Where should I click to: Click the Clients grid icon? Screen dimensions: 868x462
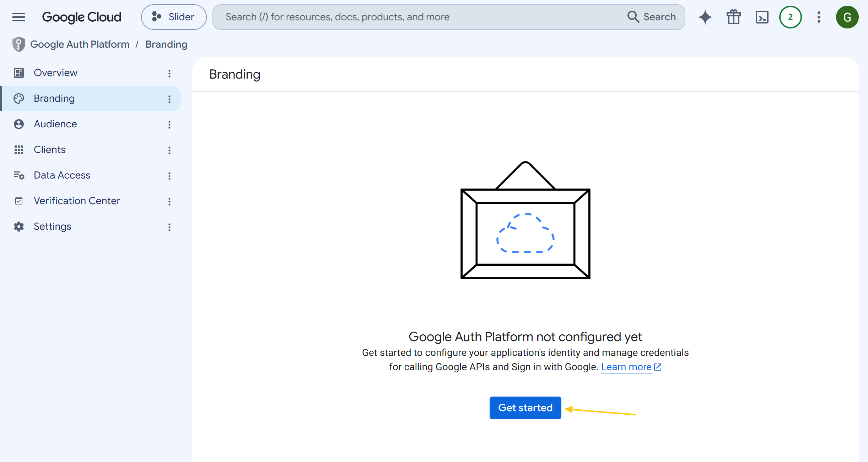coord(19,150)
